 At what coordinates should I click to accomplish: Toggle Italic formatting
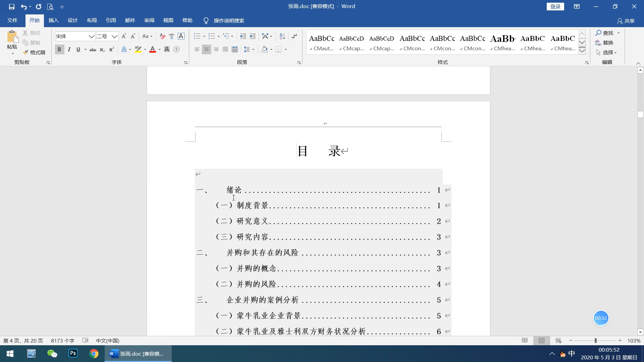(x=69, y=50)
